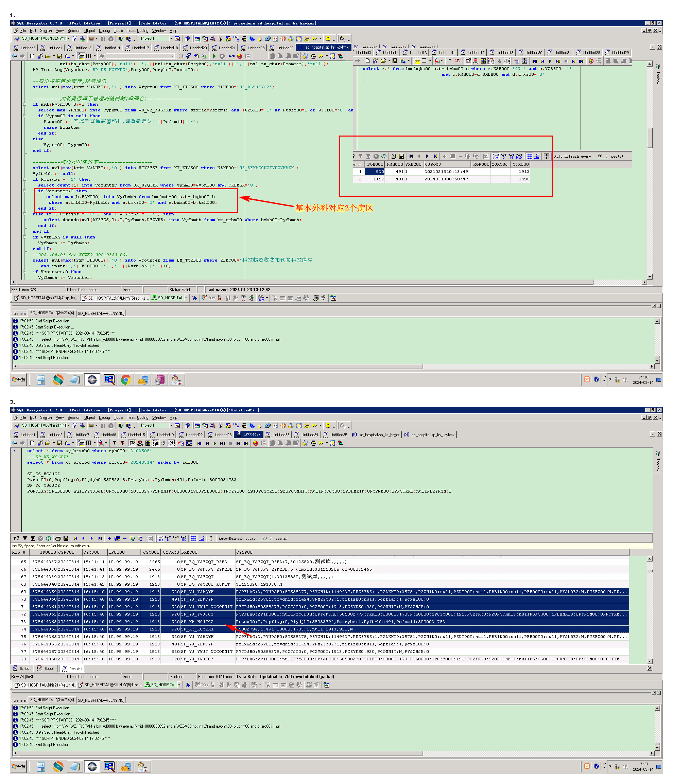This screenshot has height=784, width=673.
Task: Click the filter funnel icon in second window's editor toolbar
Action: coord(114,443)
